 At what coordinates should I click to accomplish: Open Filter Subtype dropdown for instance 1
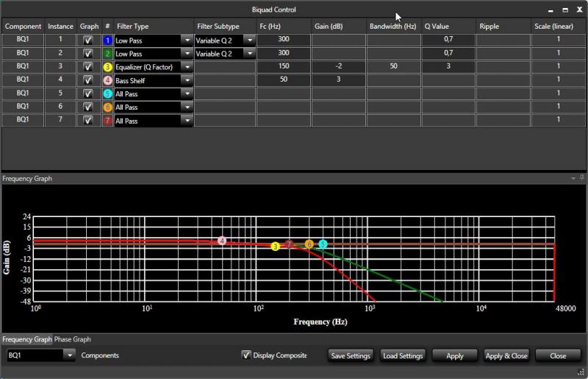[x=249, y=40]
